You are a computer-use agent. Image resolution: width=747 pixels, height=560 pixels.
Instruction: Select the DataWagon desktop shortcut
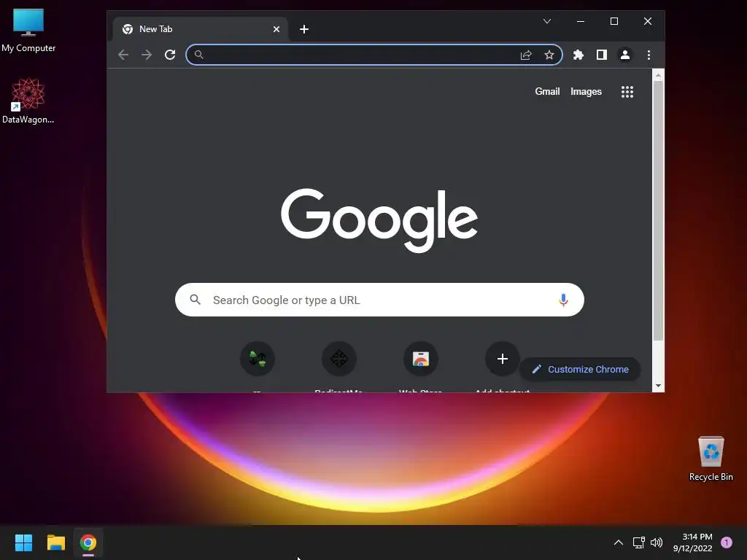point(28,101)
